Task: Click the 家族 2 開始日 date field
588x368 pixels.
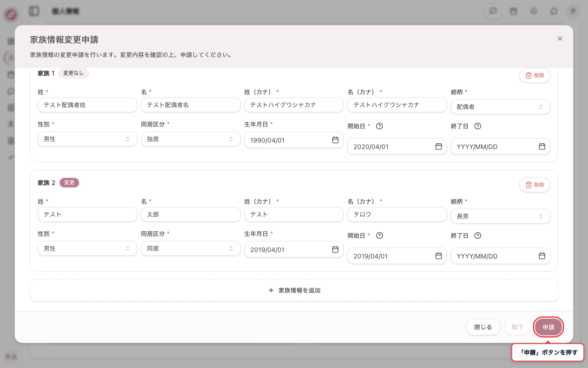Action: [x=397, y=256]
